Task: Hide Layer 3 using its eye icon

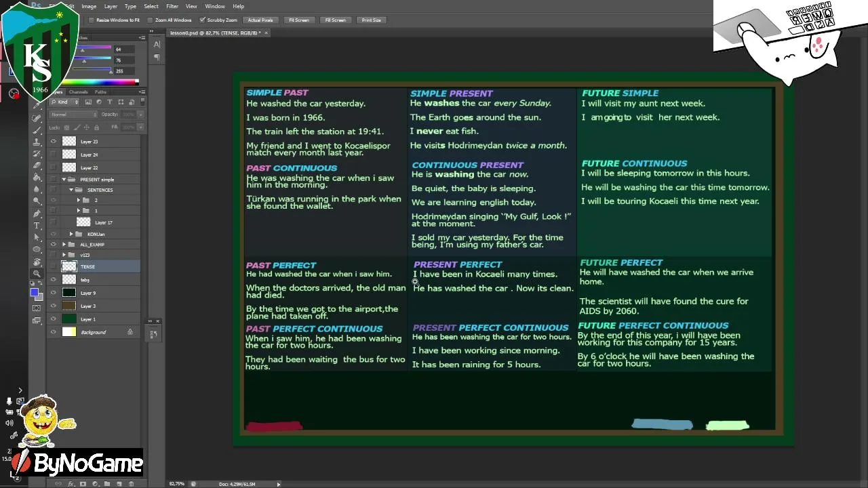Action: coord(54,306)
